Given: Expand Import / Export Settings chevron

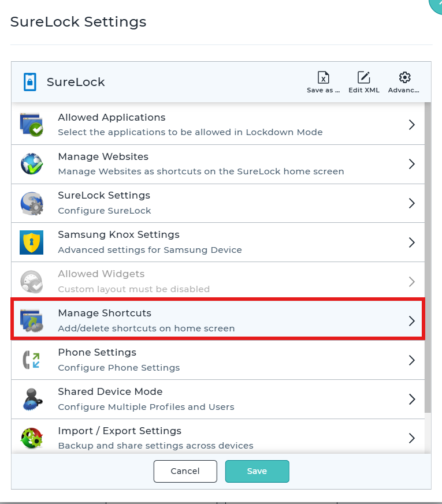Looking at the screenshot, I should tap(412, 438).
